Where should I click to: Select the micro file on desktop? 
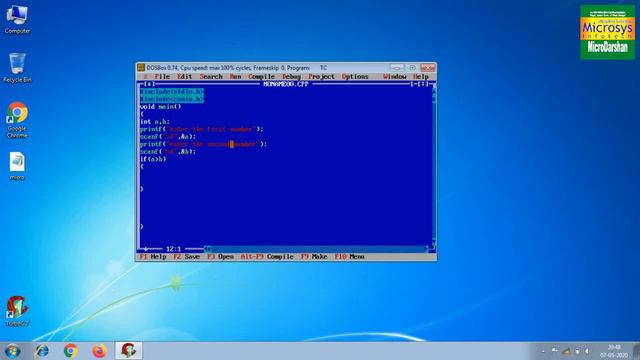(17, 166)
